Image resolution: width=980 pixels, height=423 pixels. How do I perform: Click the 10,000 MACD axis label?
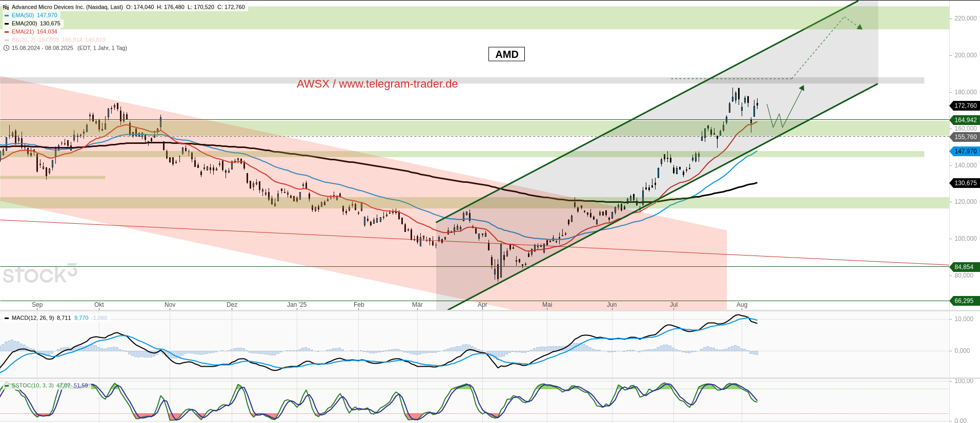[x=964, y=319]
